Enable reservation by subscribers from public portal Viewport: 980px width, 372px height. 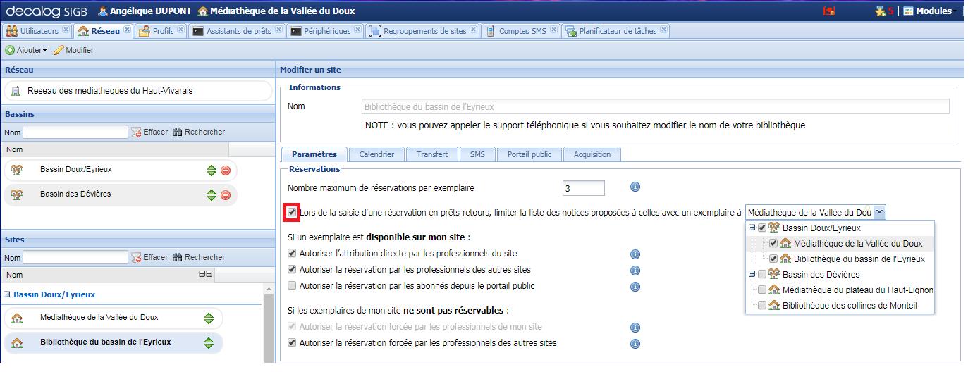tap(292, 286)
